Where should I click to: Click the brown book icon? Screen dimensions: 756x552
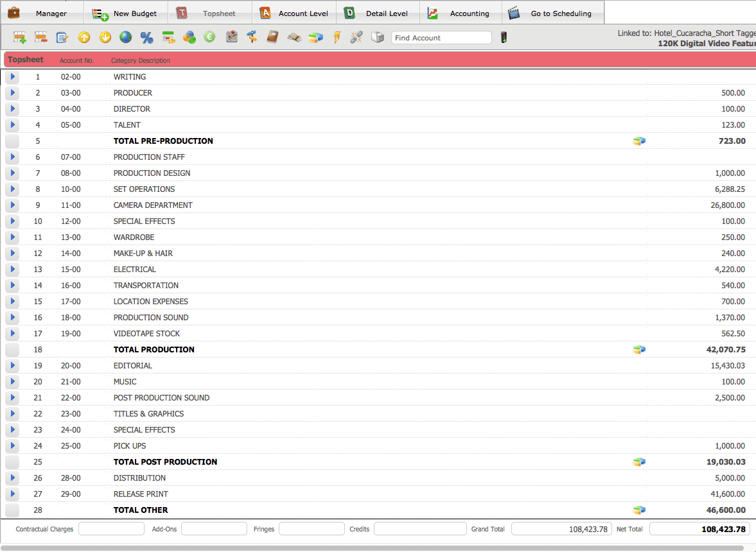[272, 37]
